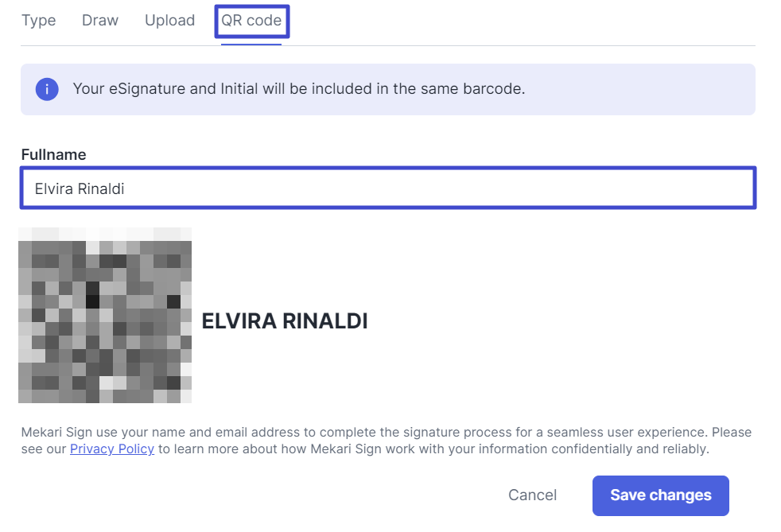Switch to the Type tab

[x=38, y=21]
